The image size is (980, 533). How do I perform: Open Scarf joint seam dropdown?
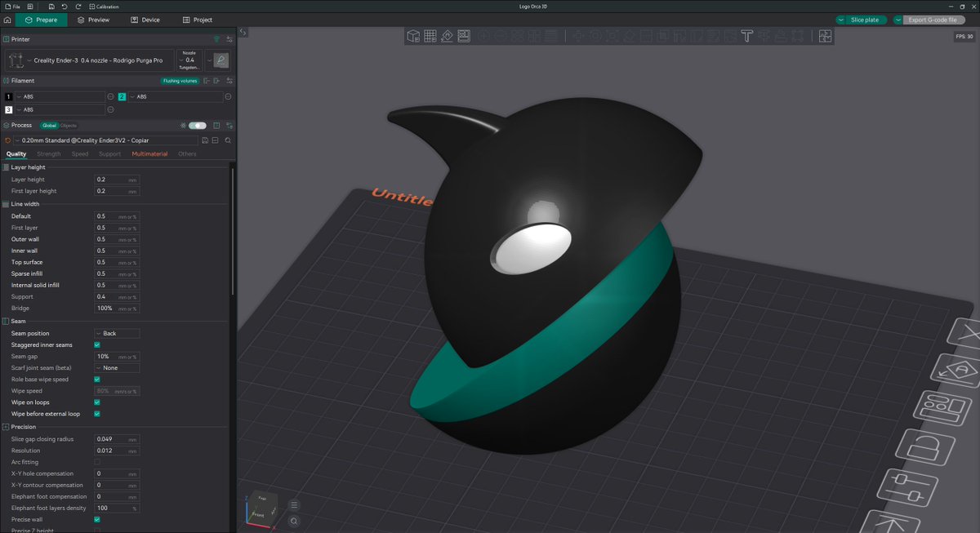pos(117,368)
